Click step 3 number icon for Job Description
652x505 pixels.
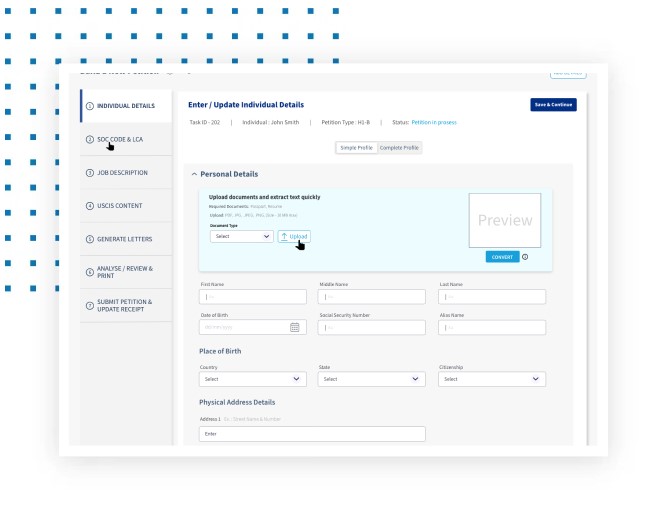[x=90, y=173]
